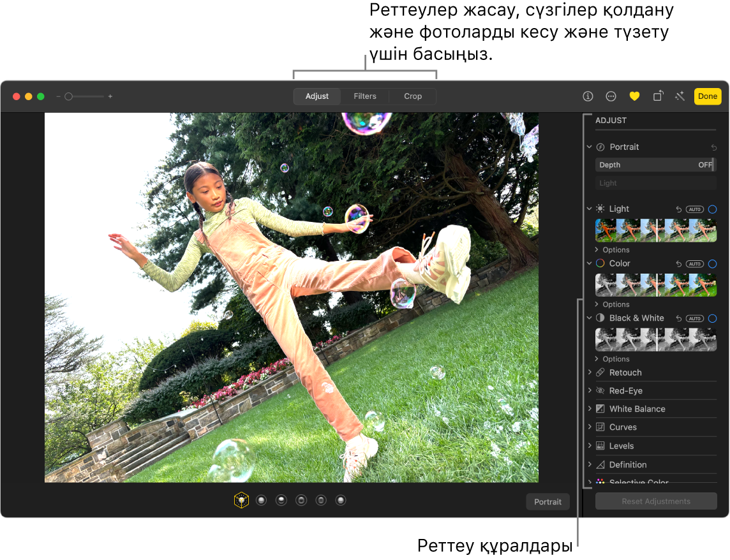Click the Done button
Screen dimensions: 730x560
[x=707, y=96]
